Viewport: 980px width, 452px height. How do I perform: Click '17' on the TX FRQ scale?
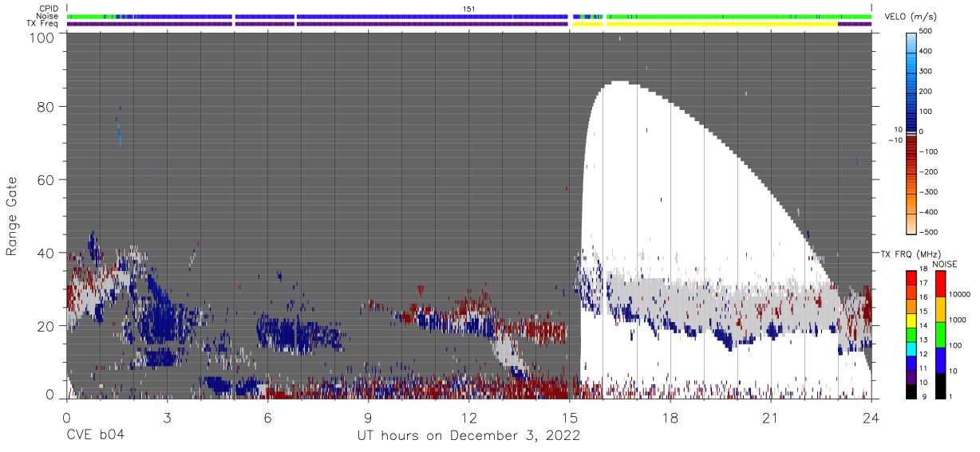923,283
